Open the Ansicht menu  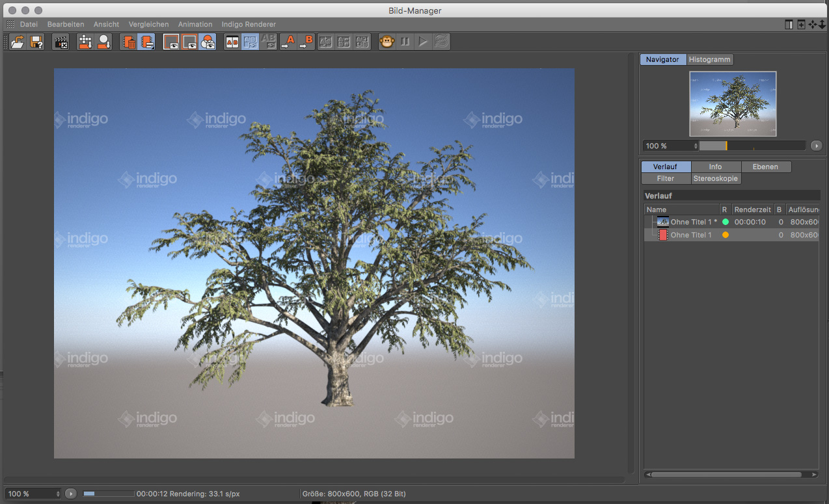(106, 24)
